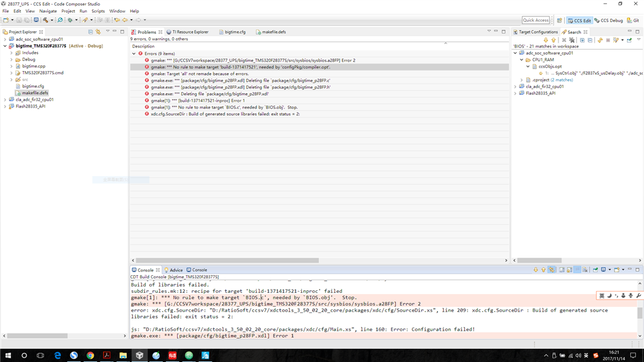644x362 pixels.
Task: Toggle Pin Console icon
Action: 596,270
